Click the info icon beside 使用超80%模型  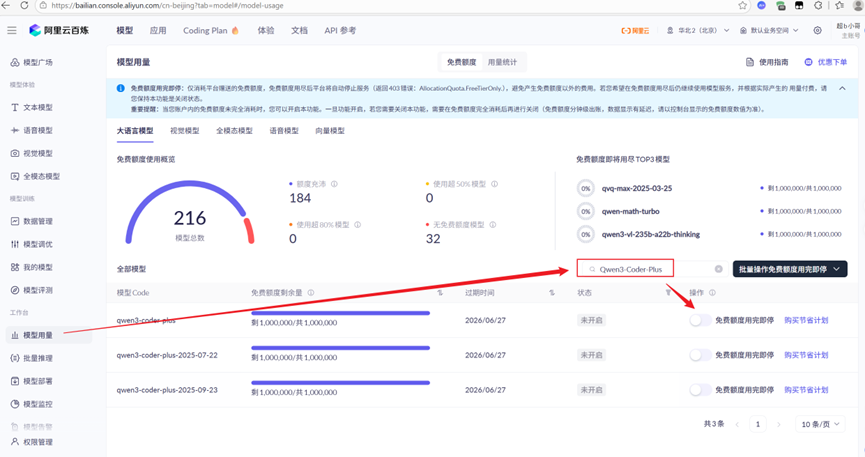point(357,225)
